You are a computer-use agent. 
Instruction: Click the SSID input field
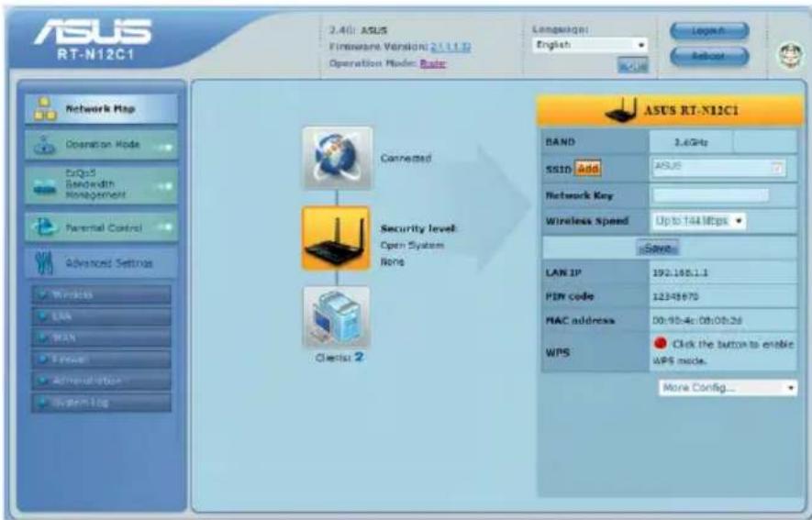[718, 168]
